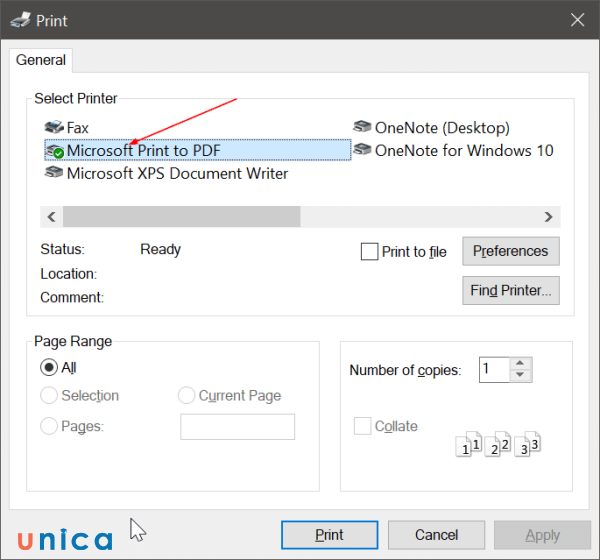Click the Find Printer button
This screenshot has width=600, height=560.
[x=510, y=290]
